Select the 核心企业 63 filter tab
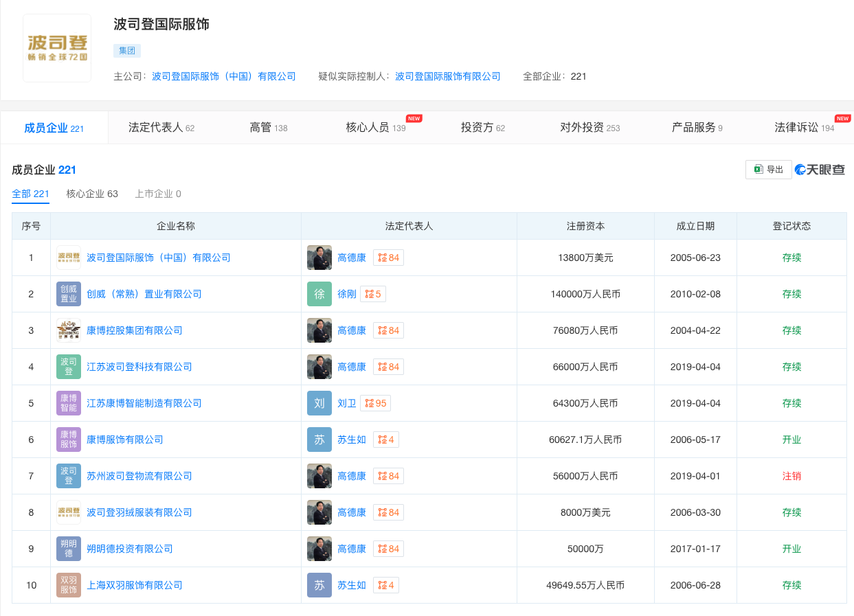The height and width of the screenshot is (616, 854). [91, 194]
